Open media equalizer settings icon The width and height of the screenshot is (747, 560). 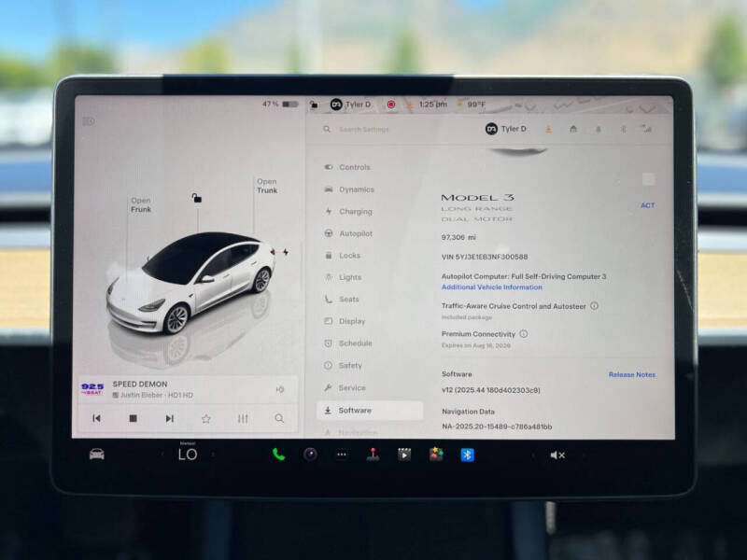243,418
